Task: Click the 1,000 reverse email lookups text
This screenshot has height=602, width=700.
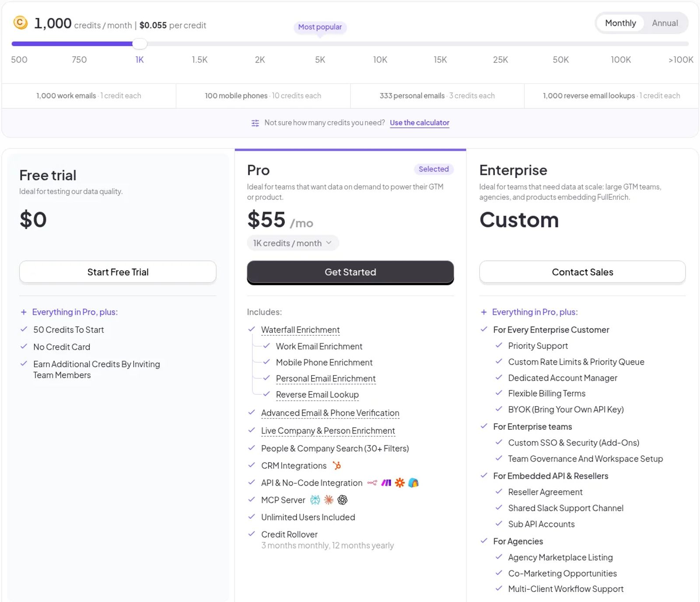Action: (589, 96)
